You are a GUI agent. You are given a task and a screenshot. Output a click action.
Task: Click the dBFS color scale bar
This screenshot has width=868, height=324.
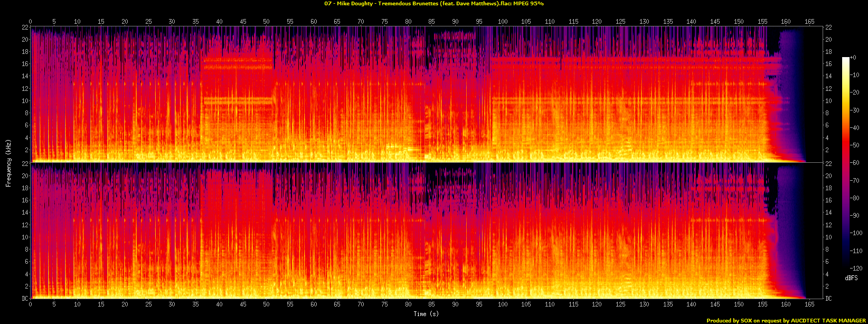[x=846, y=163]
